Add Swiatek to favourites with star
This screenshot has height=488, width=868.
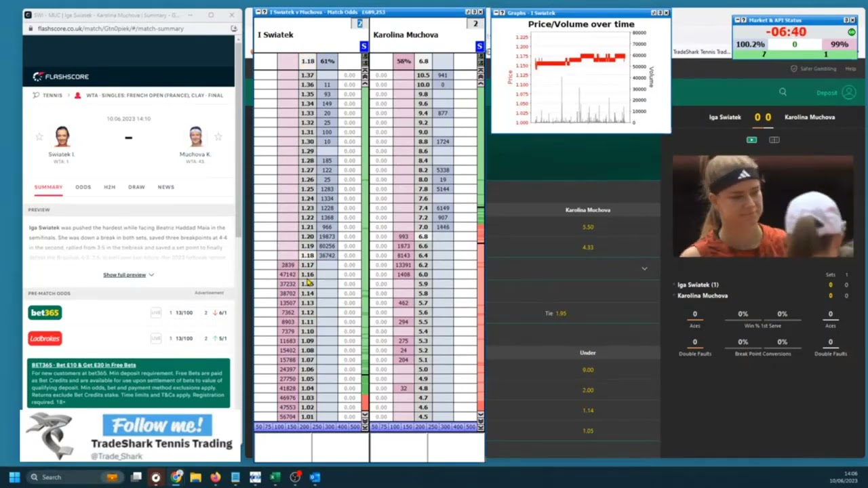[x=39, y=137]
